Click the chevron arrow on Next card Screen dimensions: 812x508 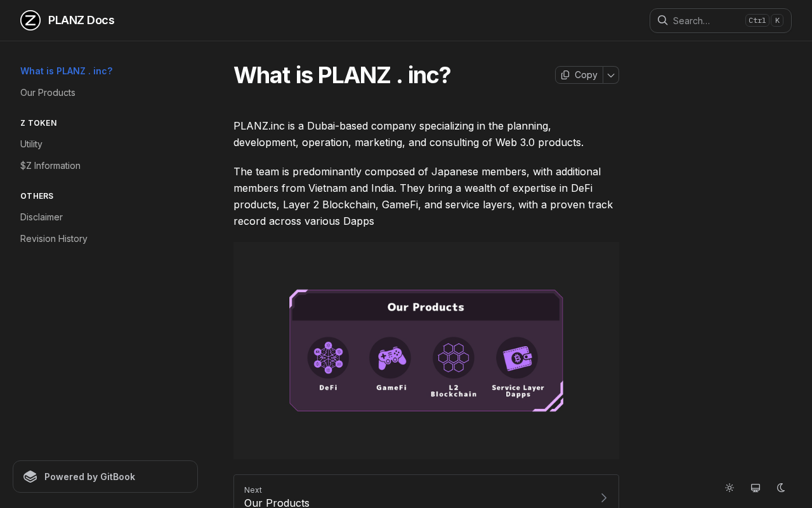(604, 498)
